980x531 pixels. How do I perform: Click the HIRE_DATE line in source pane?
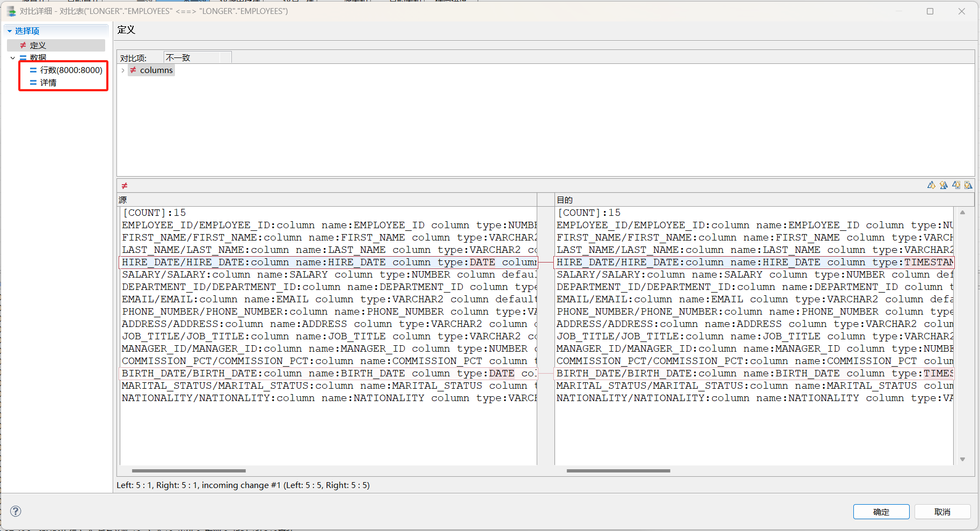click(328, 263)
